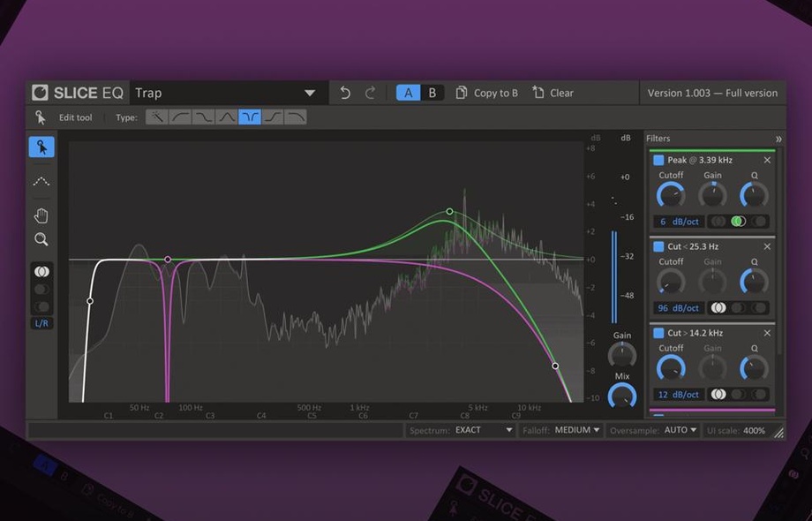Choose the notch filter type
The width and height of the screenshot is (812, 521).
(250, 117)
